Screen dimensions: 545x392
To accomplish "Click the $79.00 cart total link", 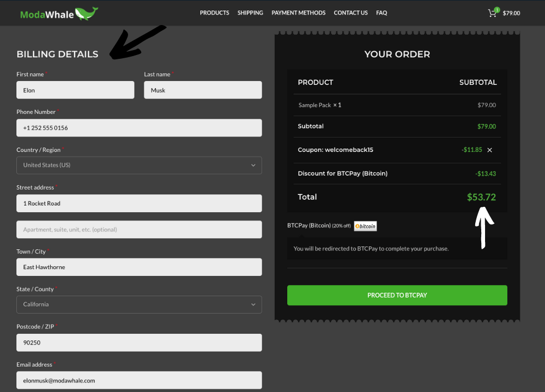I will 511,13.
